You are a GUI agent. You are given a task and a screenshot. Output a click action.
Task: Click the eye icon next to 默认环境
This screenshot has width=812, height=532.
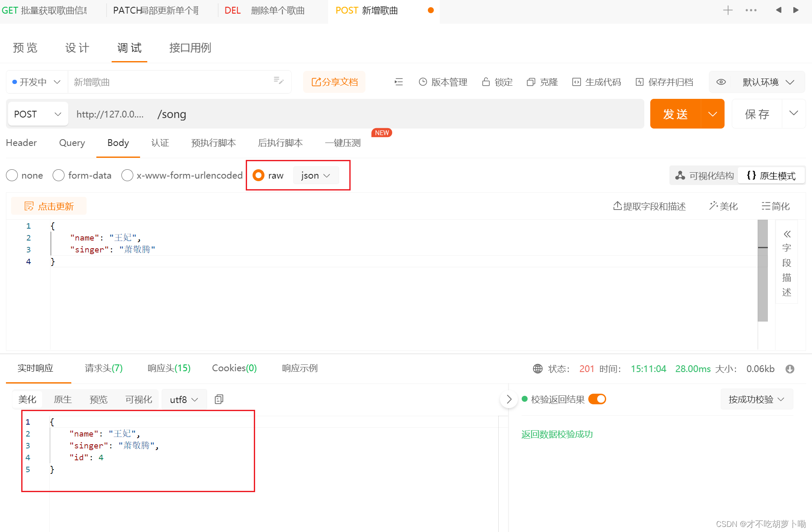tap(721, 82)
